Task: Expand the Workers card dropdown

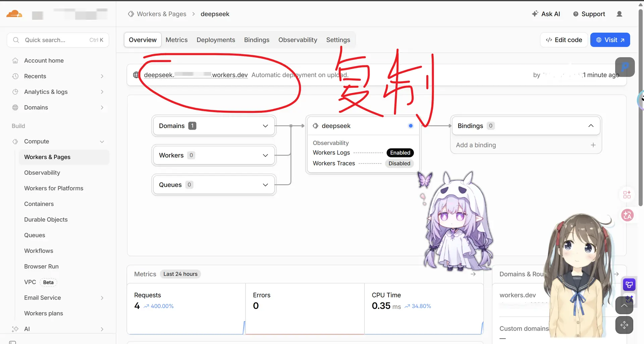Action: point(265,155)
